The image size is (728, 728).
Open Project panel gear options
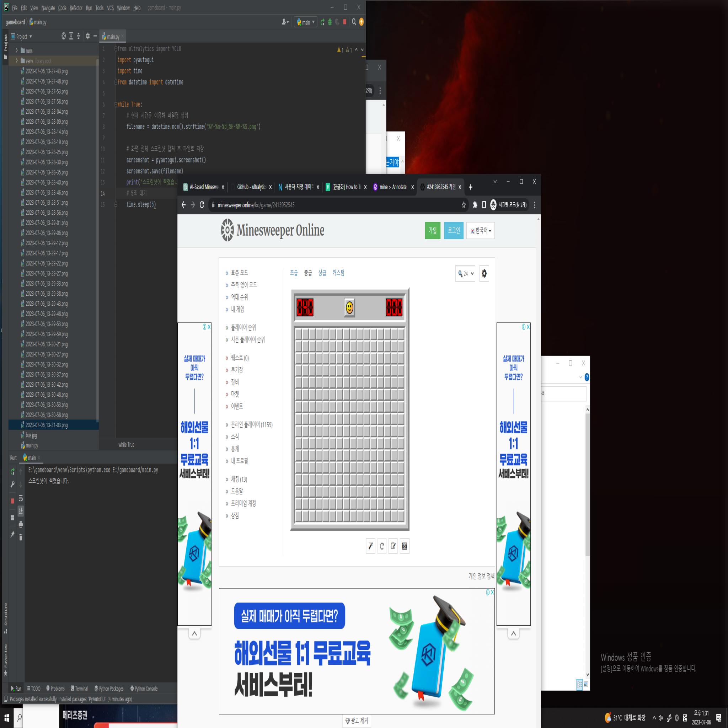pos(88,36)
